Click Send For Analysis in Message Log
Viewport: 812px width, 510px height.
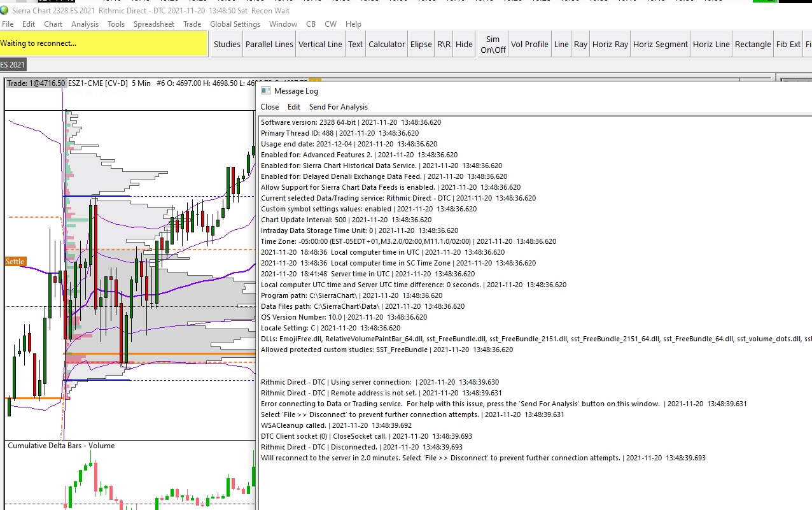(x=339, y=107)
